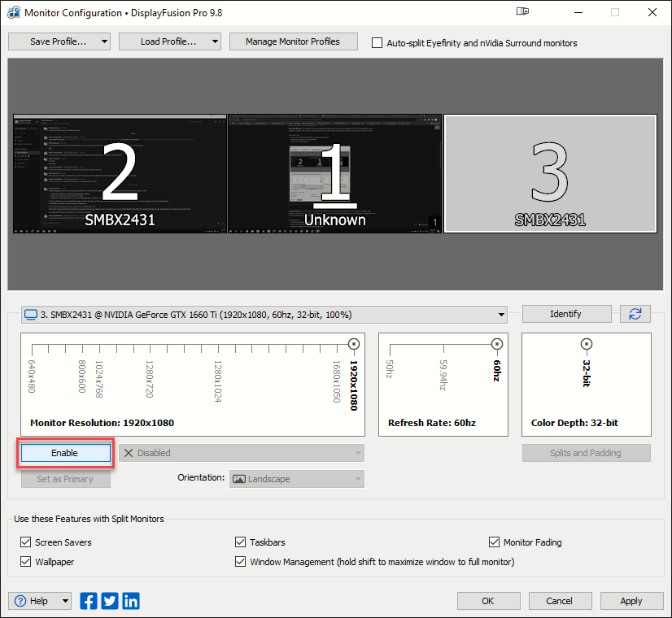The height and width of the screenshot is (618, 672).
Task: Disable the Monitor Fading checkbox
Action: tap(495, 542)
